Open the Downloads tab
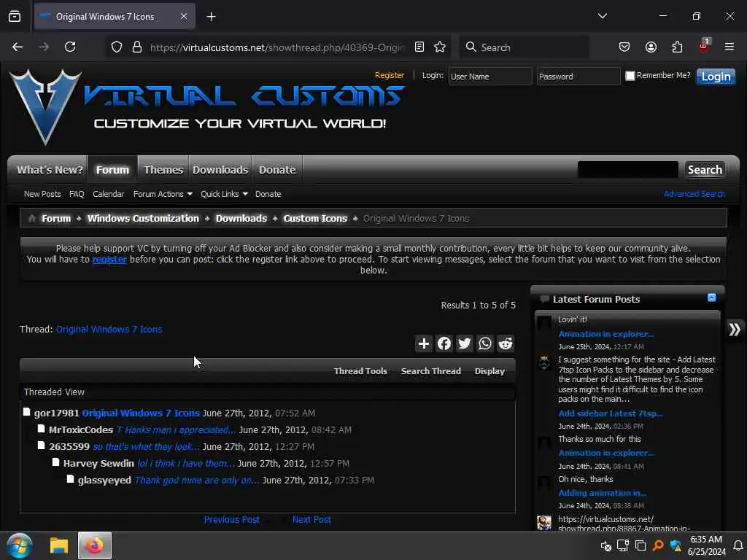The height and width of the screenshot is (560, 747). (220, 170)
